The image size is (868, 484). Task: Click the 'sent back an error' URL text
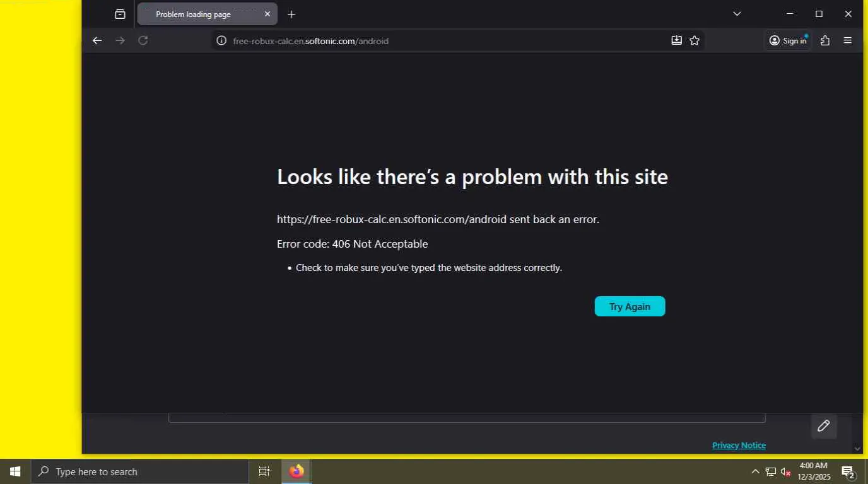[438, 219]
